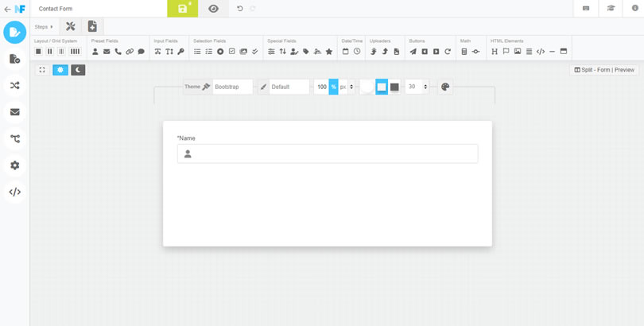The image size is (644, 326).
Task: Add a tags special field
Action: (x=306, y=52)
